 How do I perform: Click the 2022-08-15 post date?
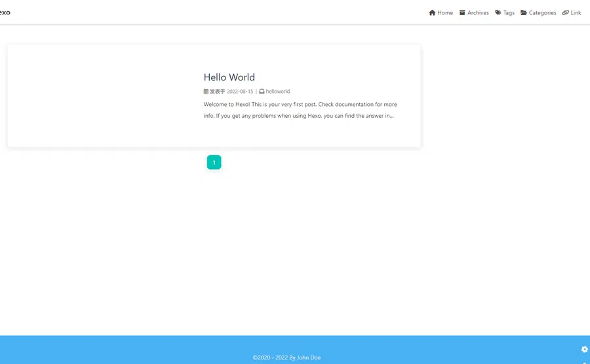point(240,91)
